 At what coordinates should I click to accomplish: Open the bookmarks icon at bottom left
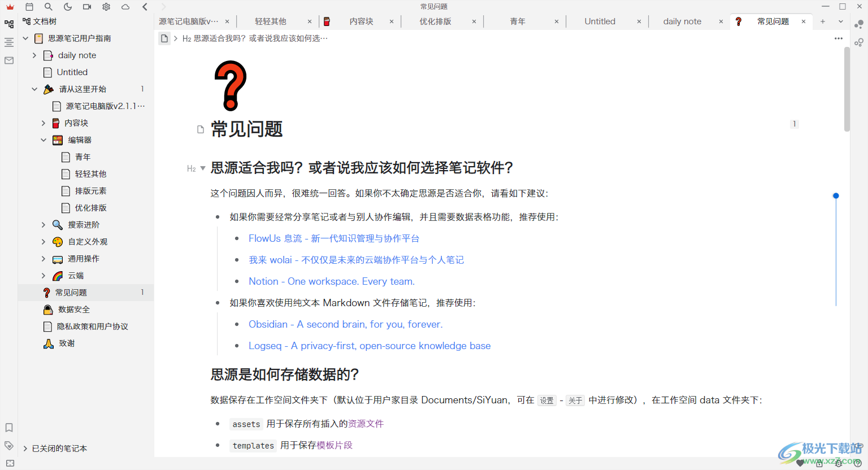8,428
